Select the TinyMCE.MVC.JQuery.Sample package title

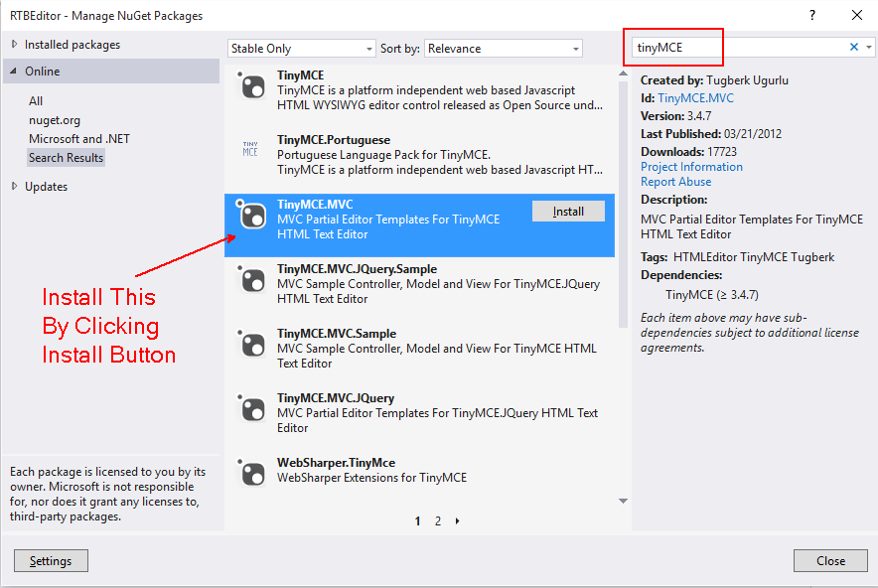pos(357,269)
